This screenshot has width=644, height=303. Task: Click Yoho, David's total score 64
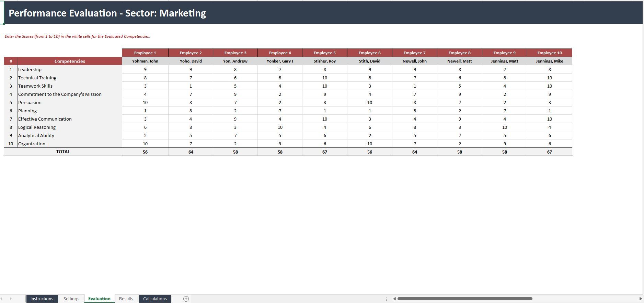point(191,152)
